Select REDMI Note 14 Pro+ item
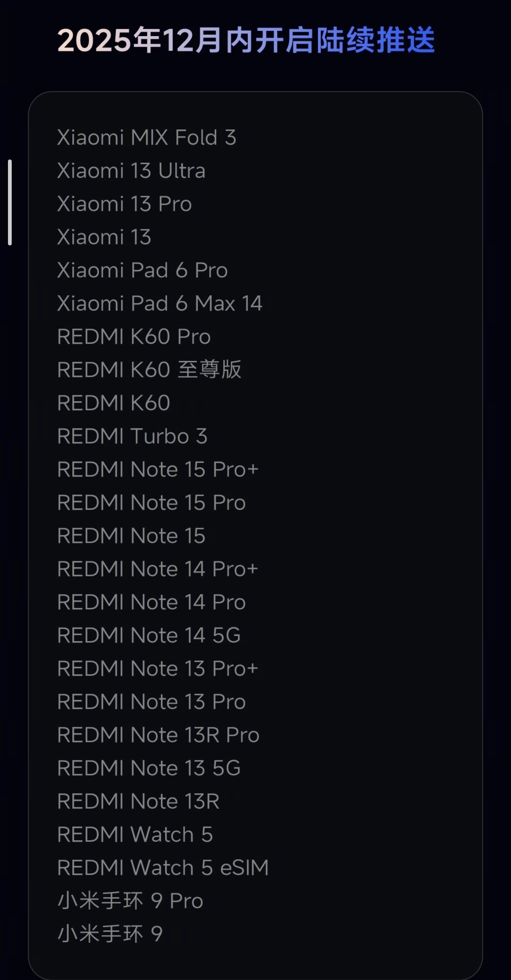This screenshot has width=511, height=980. [157, 569]
